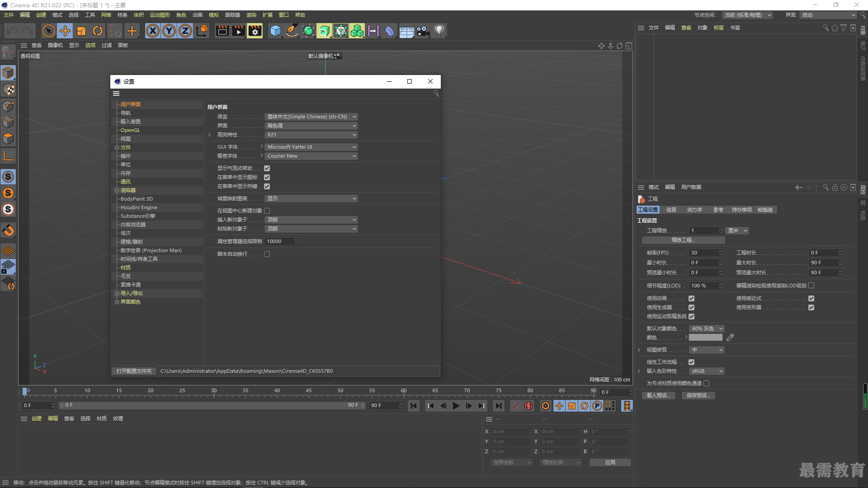Select the Scale tool in the top toolbar

tap(81, 31)
